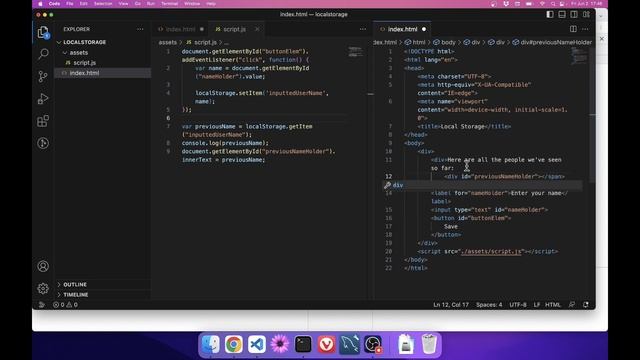Open the Search view in activity bar

click(x=43, y=54)
